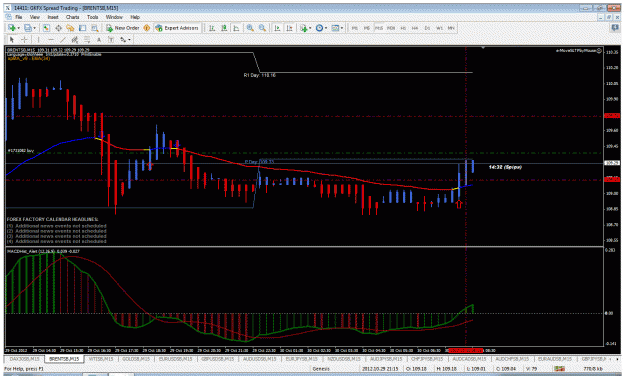Open the View menu
Screen dimensions: 625x376
point(35,17)
